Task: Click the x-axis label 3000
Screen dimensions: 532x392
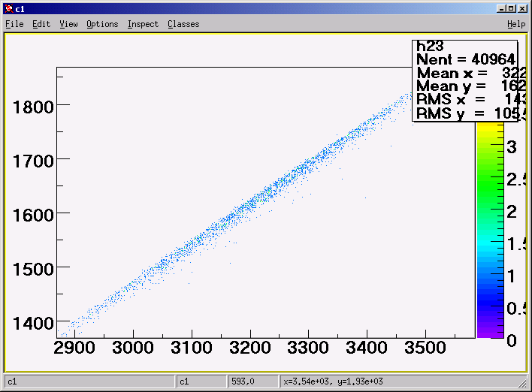Action: 133,348
